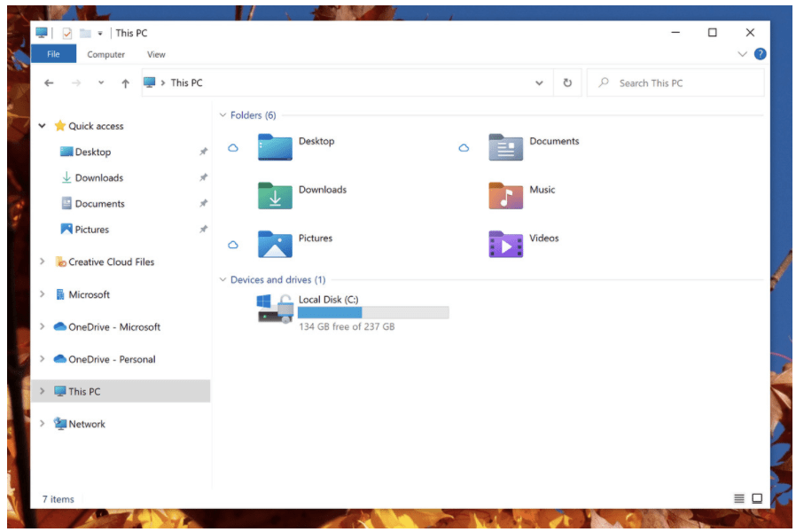This screenshot has height=532, width=796.
Task: Open the Videos folder icon
Action: point(505,244)
